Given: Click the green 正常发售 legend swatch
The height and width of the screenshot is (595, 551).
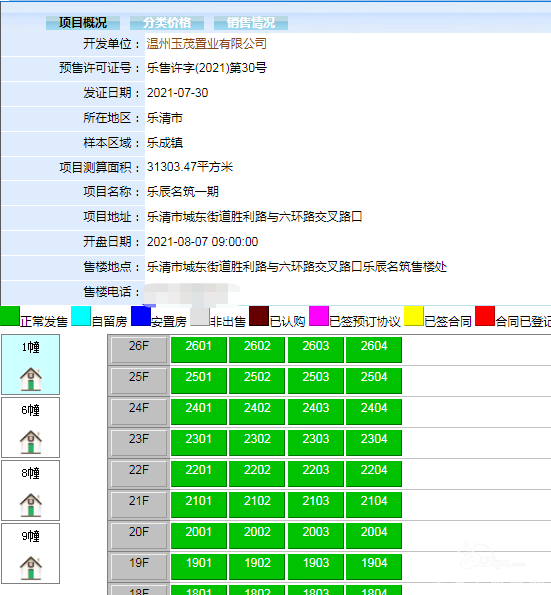Looking at the screenshot, I should pos(10,316).
